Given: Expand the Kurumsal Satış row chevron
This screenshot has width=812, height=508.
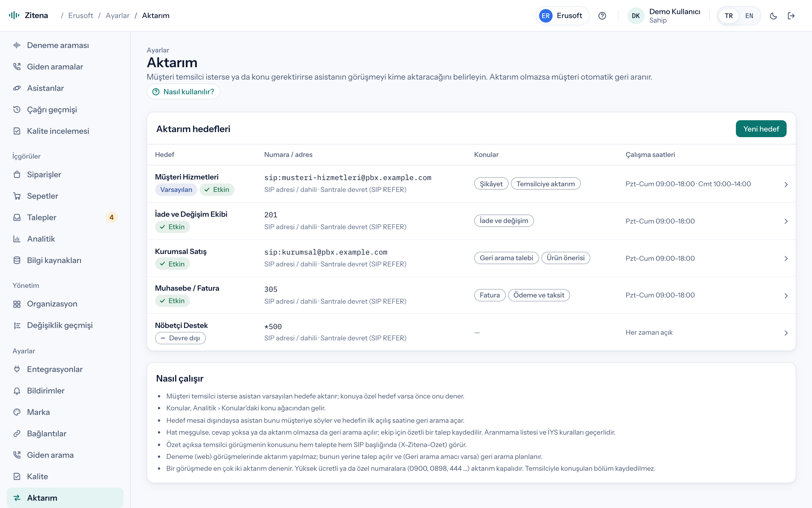Looking at the screenshot, I should click(x=786, y=258).
